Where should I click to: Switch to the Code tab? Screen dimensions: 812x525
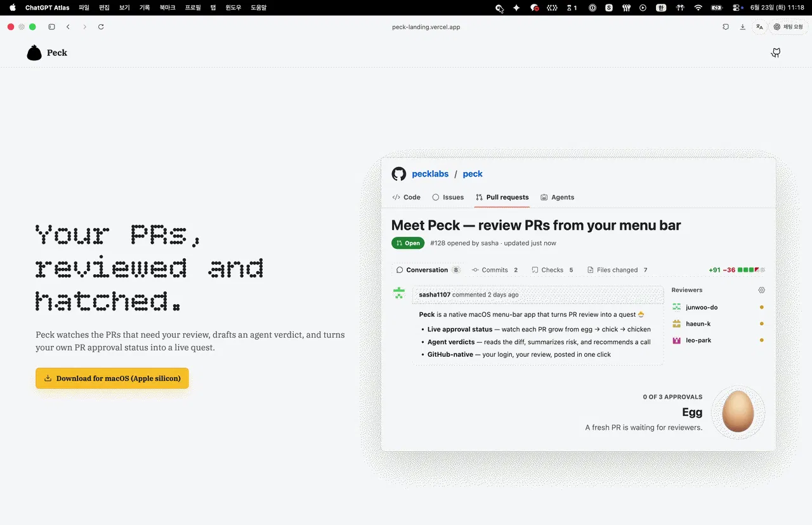click(x=407, y=197)
